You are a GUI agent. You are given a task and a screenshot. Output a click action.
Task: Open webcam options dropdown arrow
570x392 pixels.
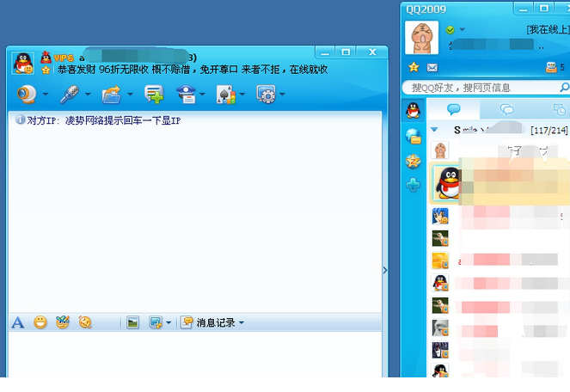pyautogui.click(x=46, y=95)
